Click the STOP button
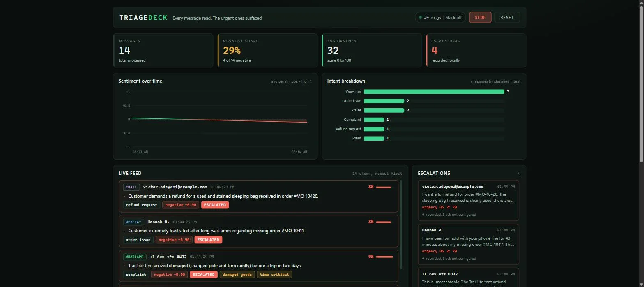 pos(480,17)
